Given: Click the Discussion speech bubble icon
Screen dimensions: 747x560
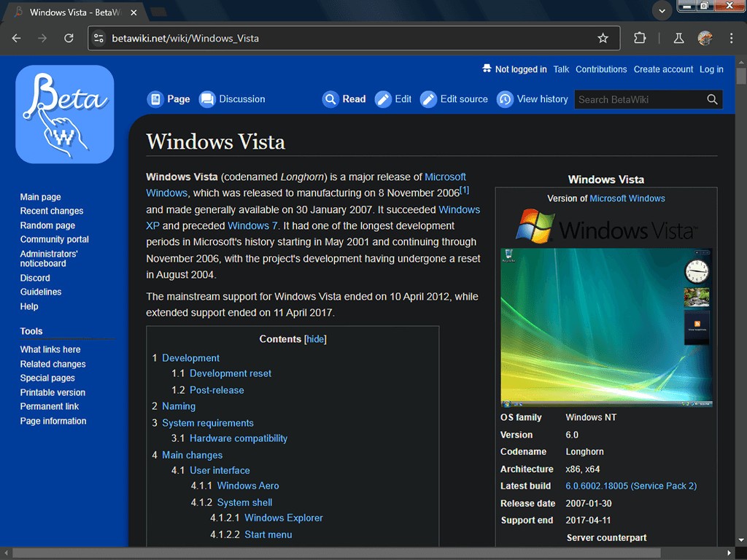Looking at the screenshot, I should 207,99.
